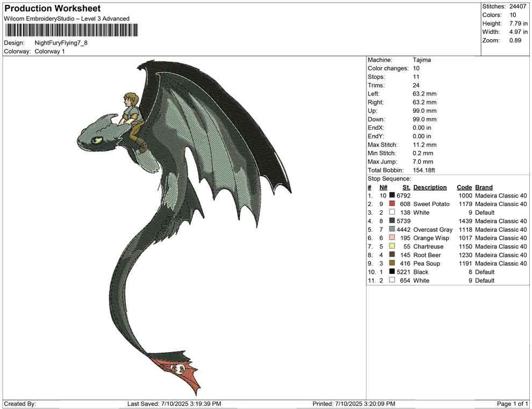Click the 'Pea Soup' description
The image size is (532, 409).
(x=427, y=264)
